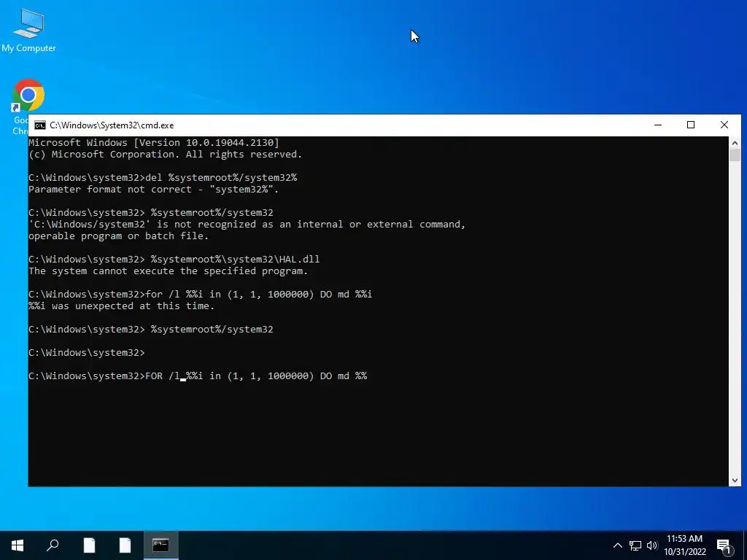Click the console scrollbar thumb
This screenshot has width=747, height=560.
735,155
